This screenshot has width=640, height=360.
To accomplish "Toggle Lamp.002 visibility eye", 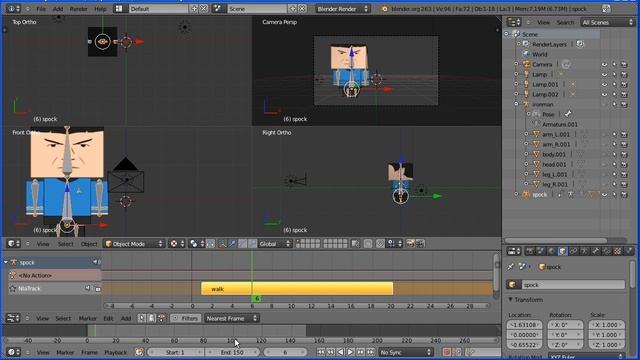I will 604,94.
